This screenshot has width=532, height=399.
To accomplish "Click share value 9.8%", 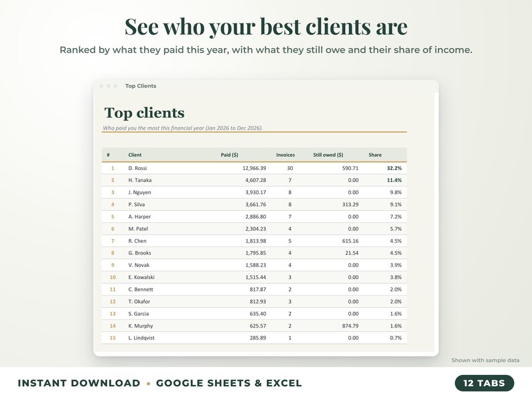I will [395, 193].
